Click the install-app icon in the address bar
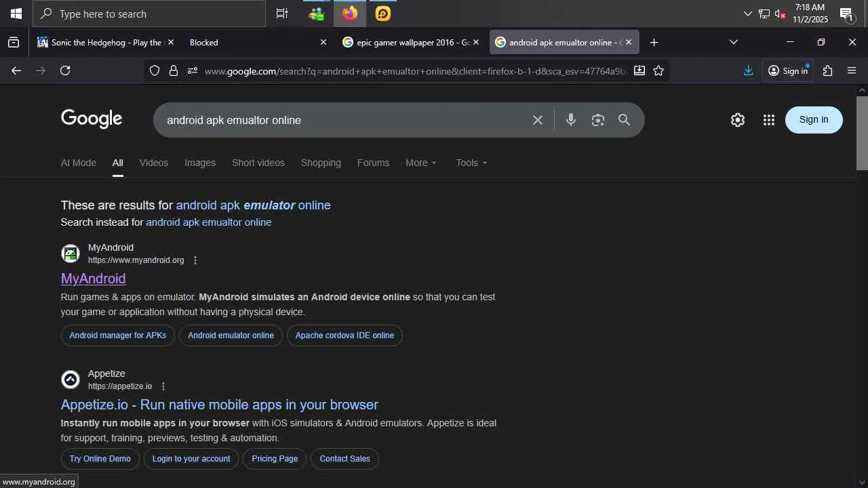Screen dimensions: 868x488 (639, 70)
